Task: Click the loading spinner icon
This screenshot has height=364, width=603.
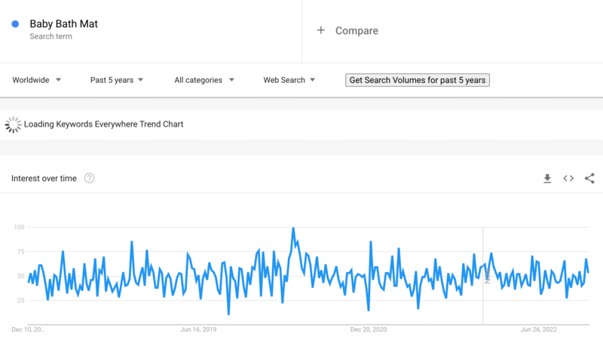Action: click(13, 124)
